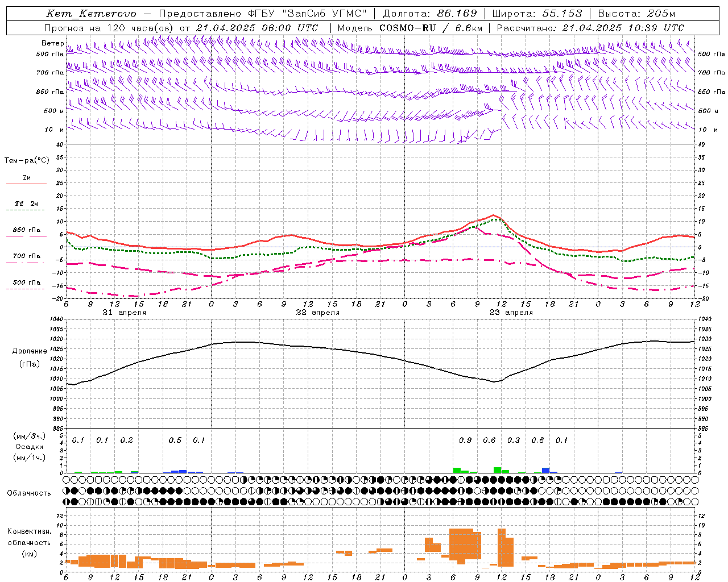
Task: Click the '700 гПа' temperature legend entry
Action: click(27, 256)
